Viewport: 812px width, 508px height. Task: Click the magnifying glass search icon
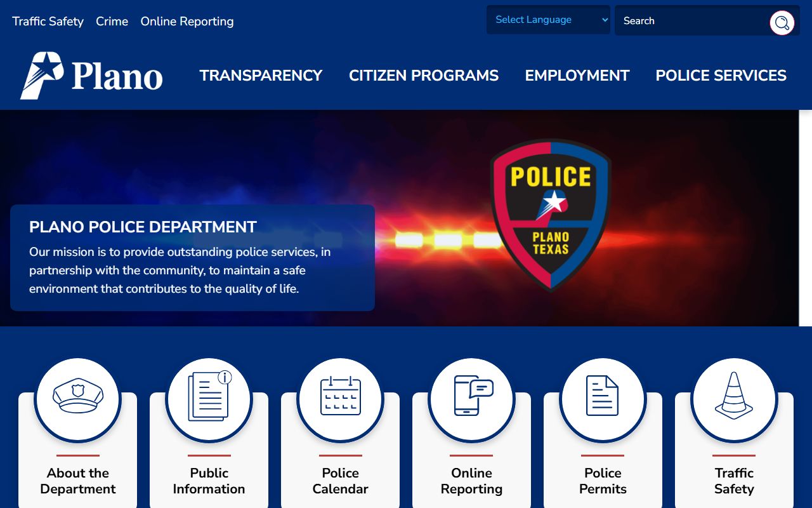click(x=782, y=23)
